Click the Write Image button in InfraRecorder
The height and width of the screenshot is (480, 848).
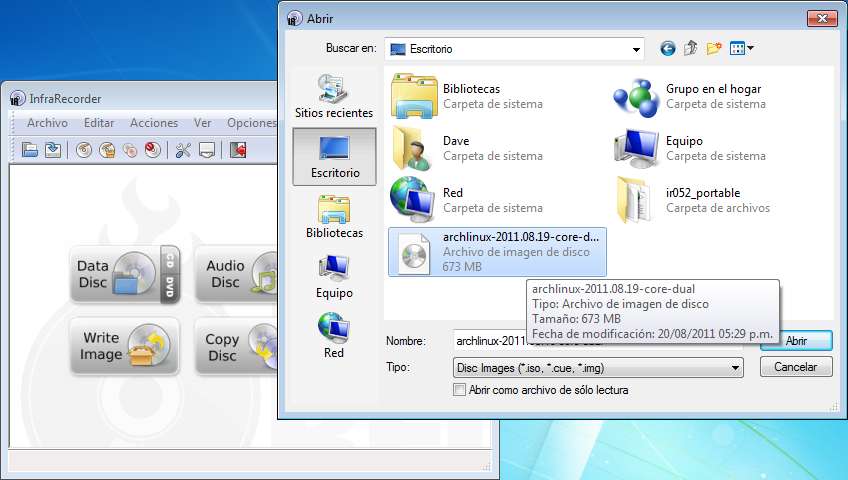tap(125, 346)
